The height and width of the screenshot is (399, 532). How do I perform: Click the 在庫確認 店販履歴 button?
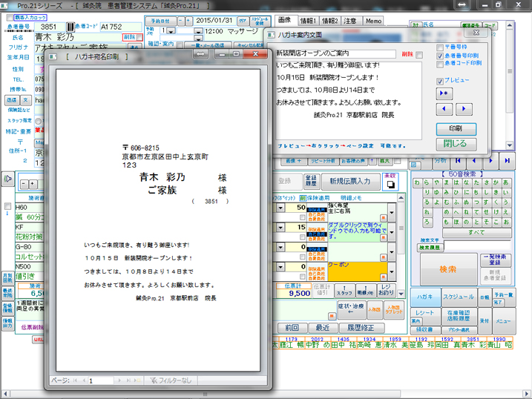pyautogui.click(x=459, y=316)
